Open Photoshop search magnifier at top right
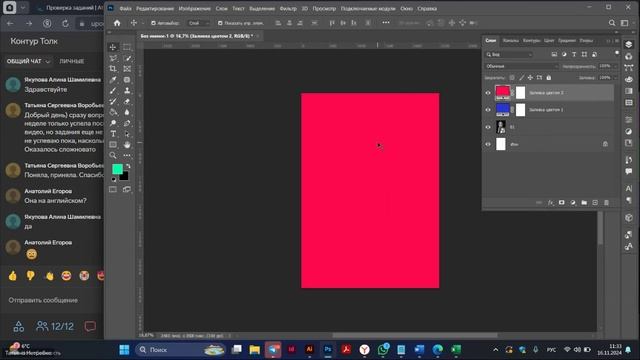The image size is (640, 360). coord(612,23)
